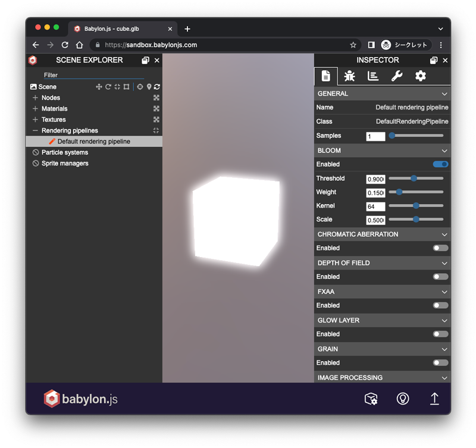Enable the Depth of Field toggle
This screenshot has width=476, height=448.
point(440,277)
